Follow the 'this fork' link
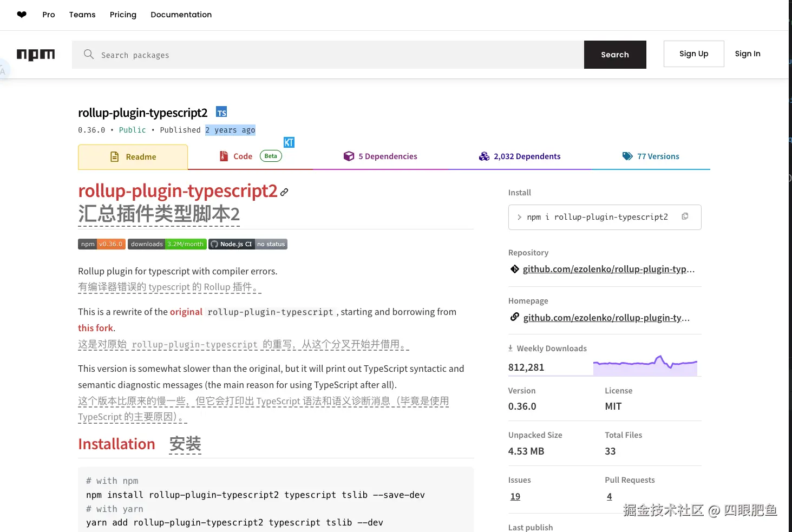Viewport: 792px width, 532px height. [x=95, y=328]
